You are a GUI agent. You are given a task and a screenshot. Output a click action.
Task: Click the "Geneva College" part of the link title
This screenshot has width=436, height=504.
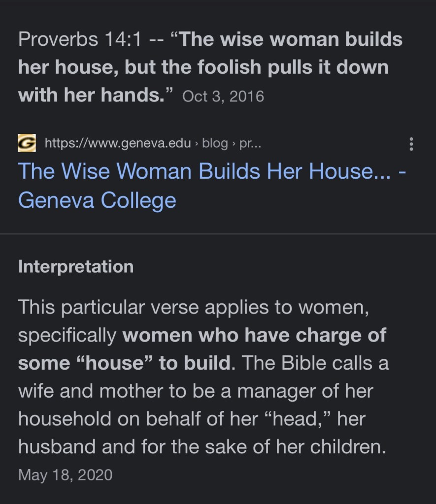(x=97, y=200)
